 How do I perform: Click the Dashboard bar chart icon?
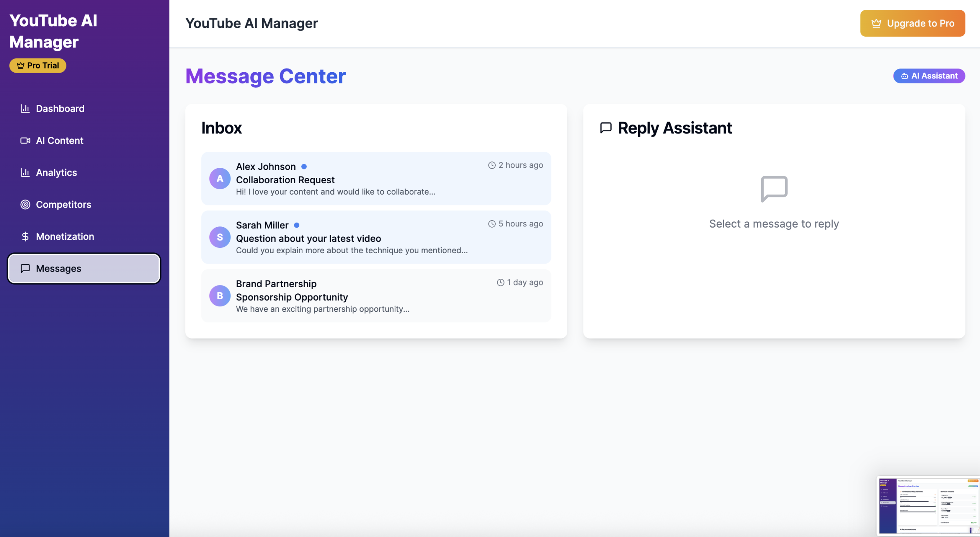pos(25,109)
